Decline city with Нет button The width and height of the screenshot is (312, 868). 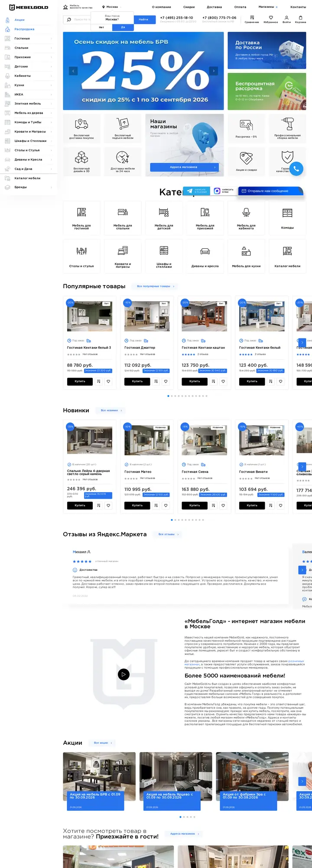(x=101, y=27)
